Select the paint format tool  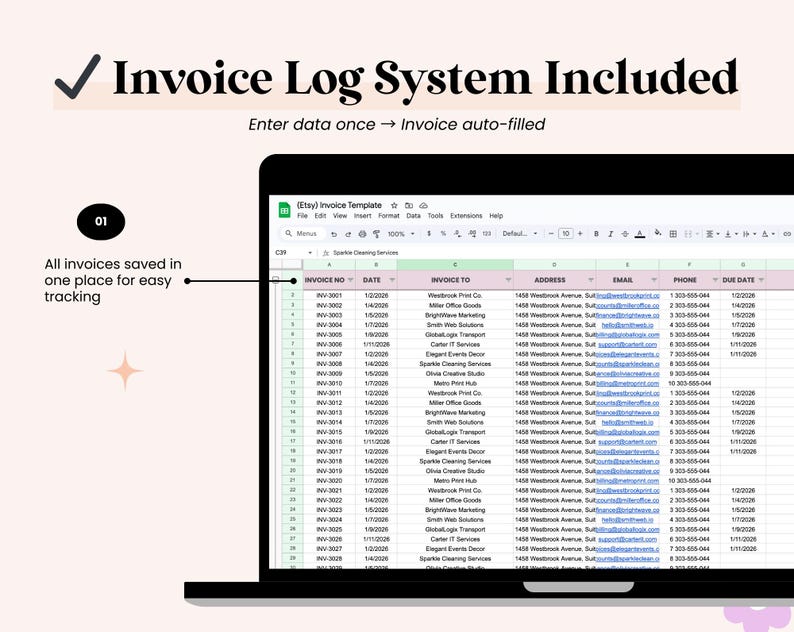[376, 234]
